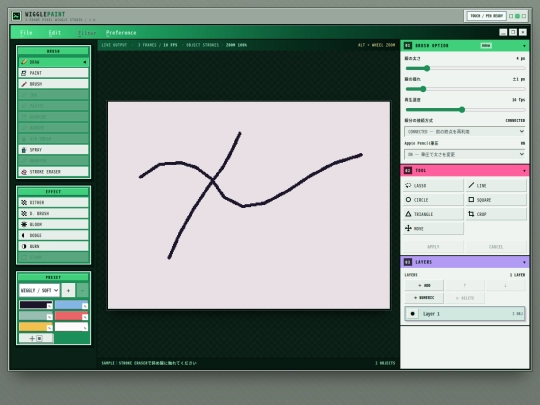Move layer down with arrow button

505,285
